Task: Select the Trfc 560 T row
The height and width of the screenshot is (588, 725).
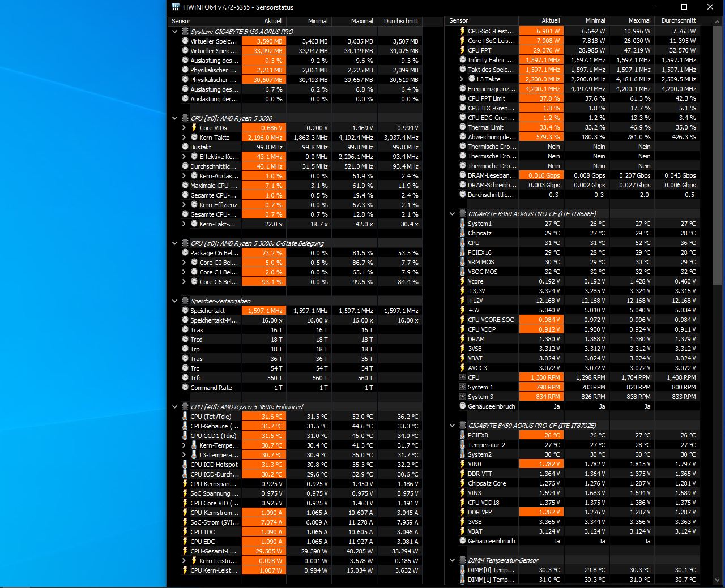Action: pyautogui.click(x=296, y=378)
